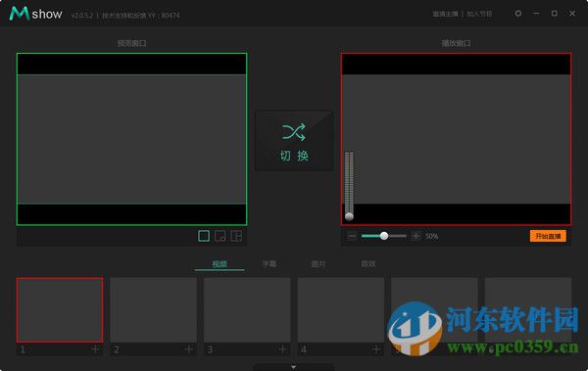
Task: Select the single-window layout icon
Action: [x=204, y=236]
